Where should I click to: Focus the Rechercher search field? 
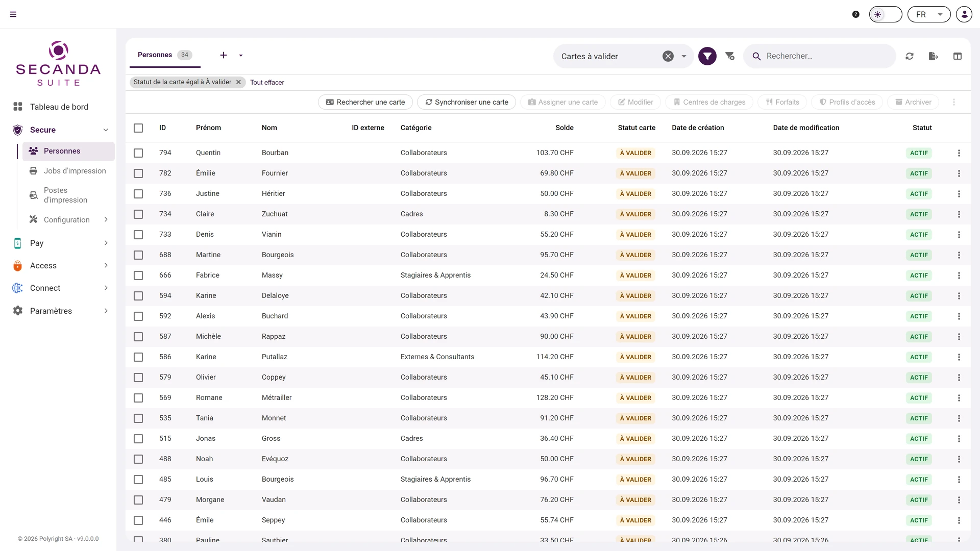pyautogui.click(x=820, y=56)
